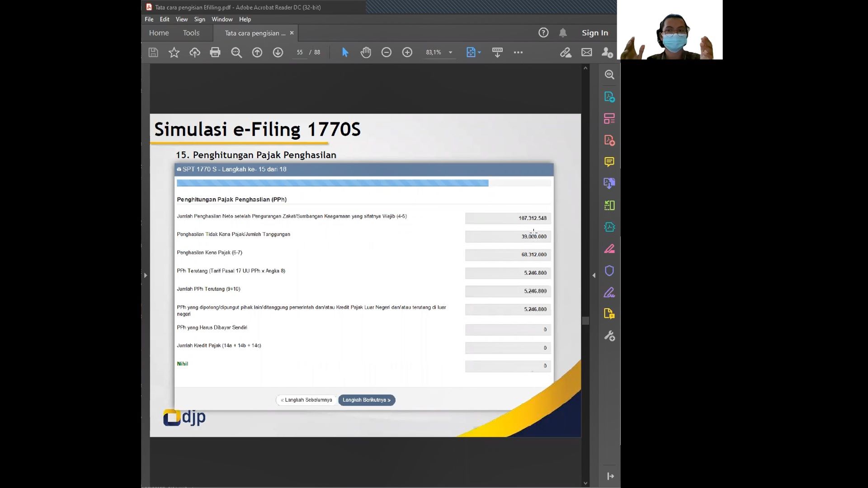Open the Protect shield tool

pos(609,271)
